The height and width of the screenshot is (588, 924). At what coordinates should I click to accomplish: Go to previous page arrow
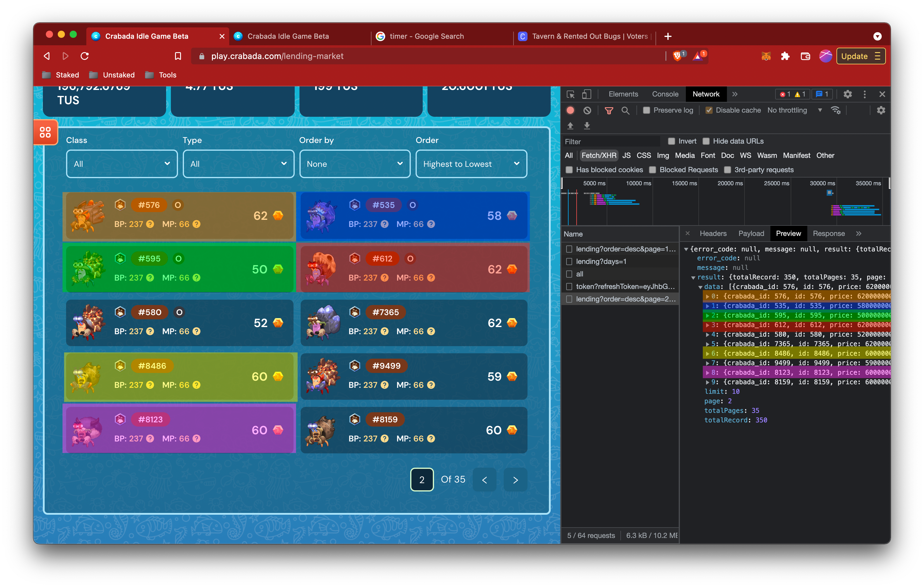[485, 480]
